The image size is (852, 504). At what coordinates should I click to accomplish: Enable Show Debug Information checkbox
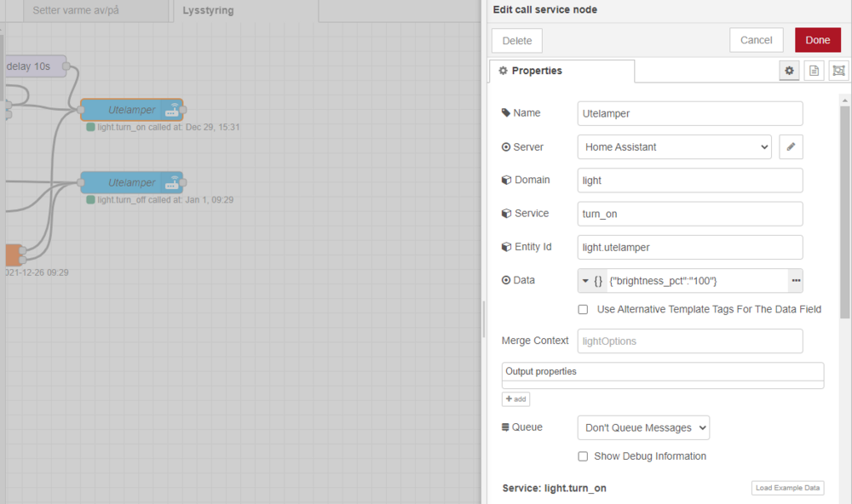pos(583,456)
